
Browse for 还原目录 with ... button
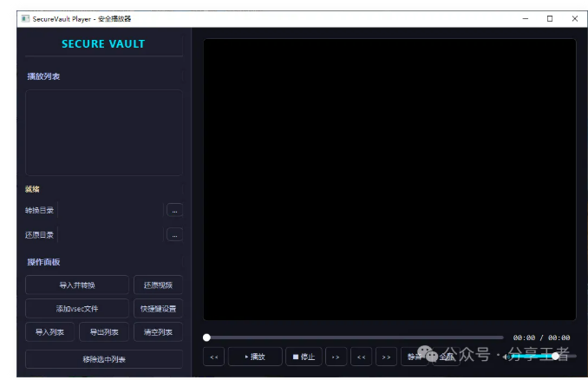point(174,234)
